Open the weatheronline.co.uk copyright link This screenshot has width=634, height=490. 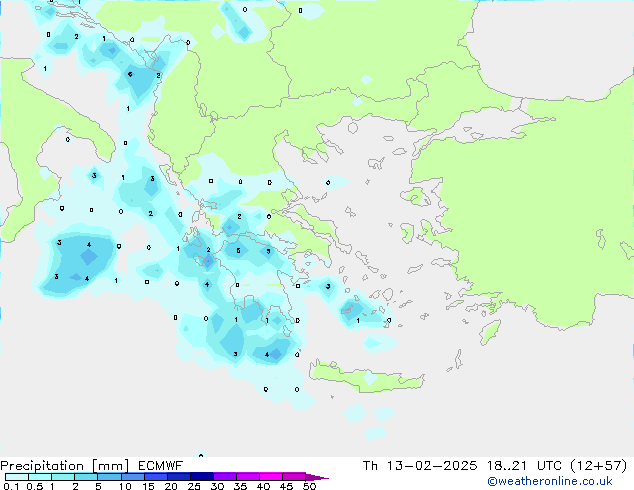click(550, 481)
